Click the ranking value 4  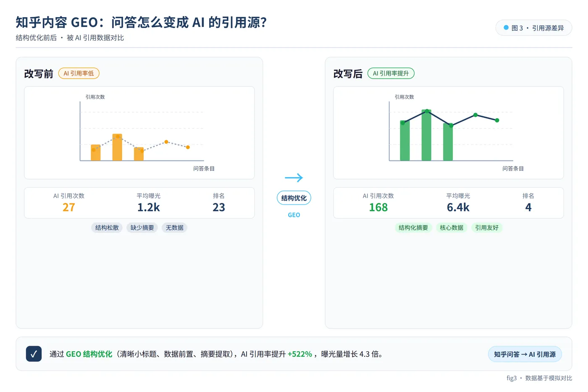[x=528, y=208]
